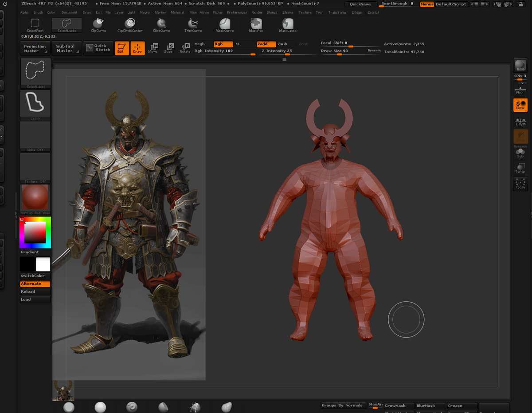The height and width of the screenshot is (413, 532).
Task: Select the MaskPen brush
Action: pyautogui.click(x=256, y=25)
